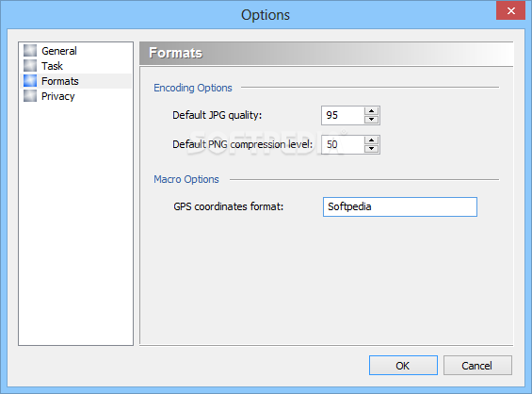Focus the Default JPG quality number field
The width and height of the screenshot is (532, 394).
[343, 116]
